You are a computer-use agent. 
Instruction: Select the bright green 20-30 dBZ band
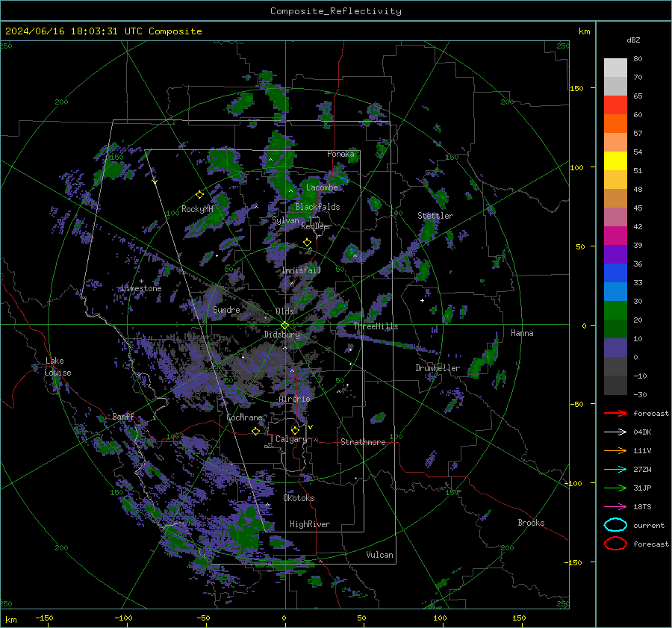pos(615,311)
